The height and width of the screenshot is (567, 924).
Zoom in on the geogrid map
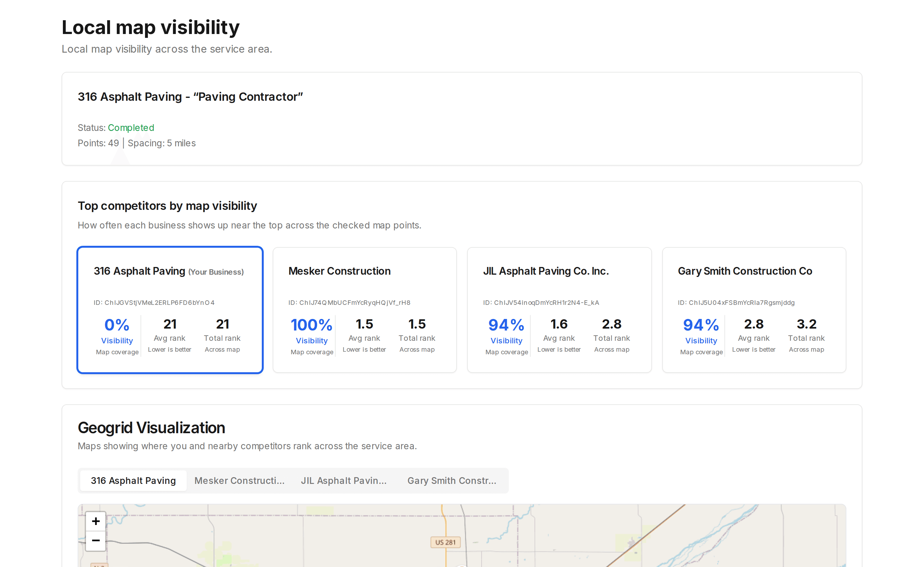pos(96,521)
